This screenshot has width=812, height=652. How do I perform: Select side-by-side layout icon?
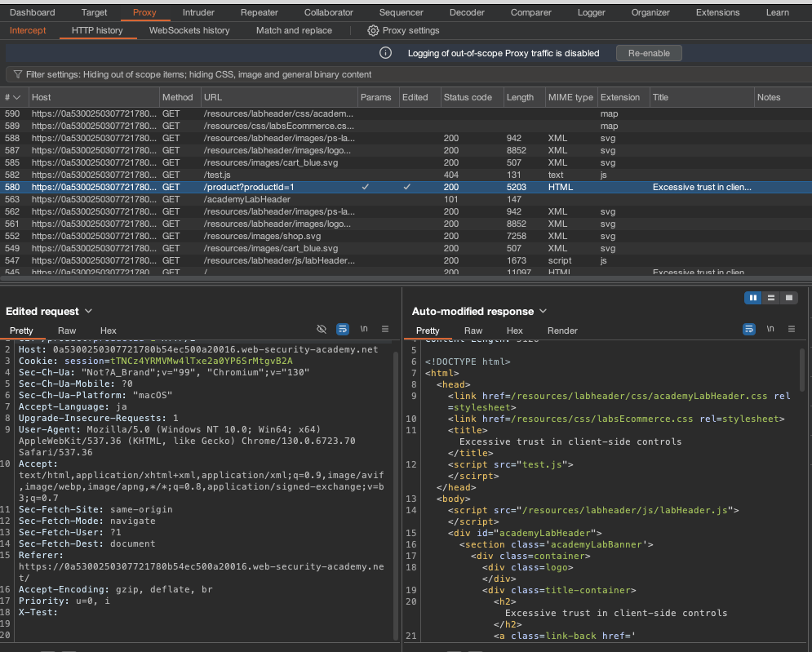pos(753,298)
